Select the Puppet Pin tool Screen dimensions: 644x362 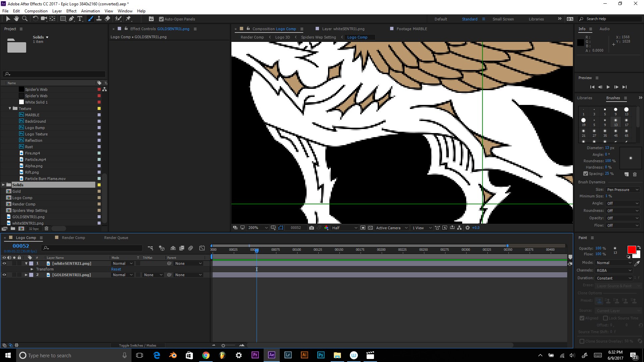[x=128, y=19]
